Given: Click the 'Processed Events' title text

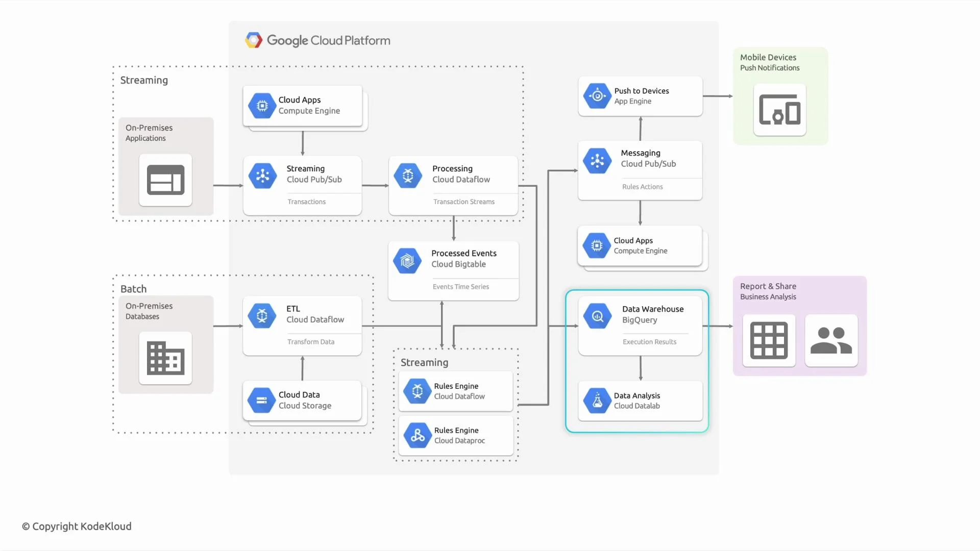Looking at the screenshot, I should pos(463,253).
